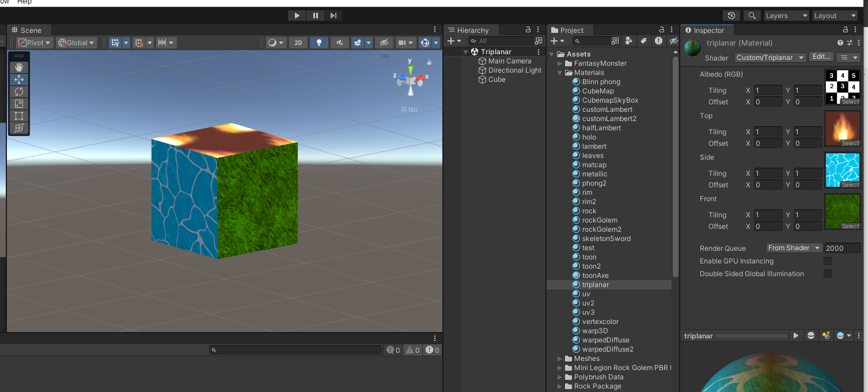Select Directional Light in Hierarchy

point(515,70)
